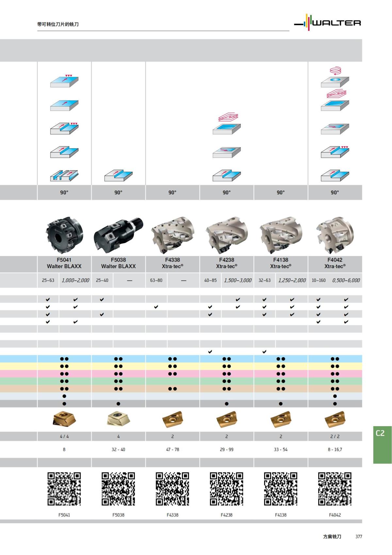Click the inch range '0,500–6,000'
392x555 pixels.
pos(346,280)
